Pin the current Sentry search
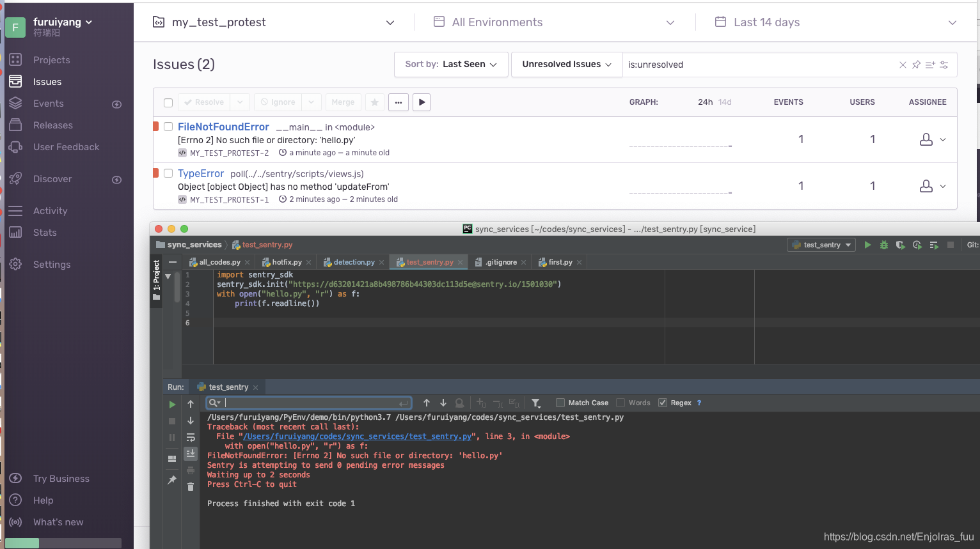This screenshot has width=980, height=549. pyautogui.click(x=916, y=65)
